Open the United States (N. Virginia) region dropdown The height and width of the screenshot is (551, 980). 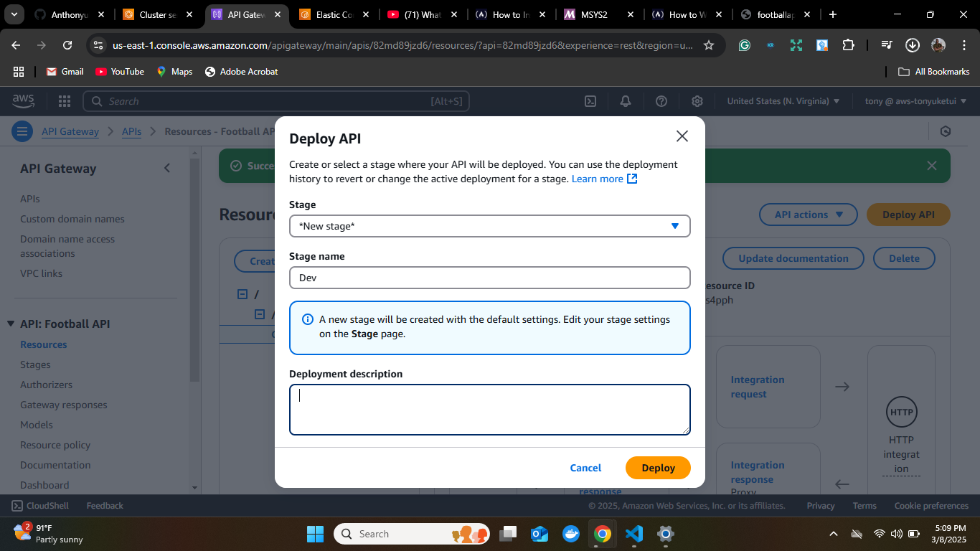[783, 101]
